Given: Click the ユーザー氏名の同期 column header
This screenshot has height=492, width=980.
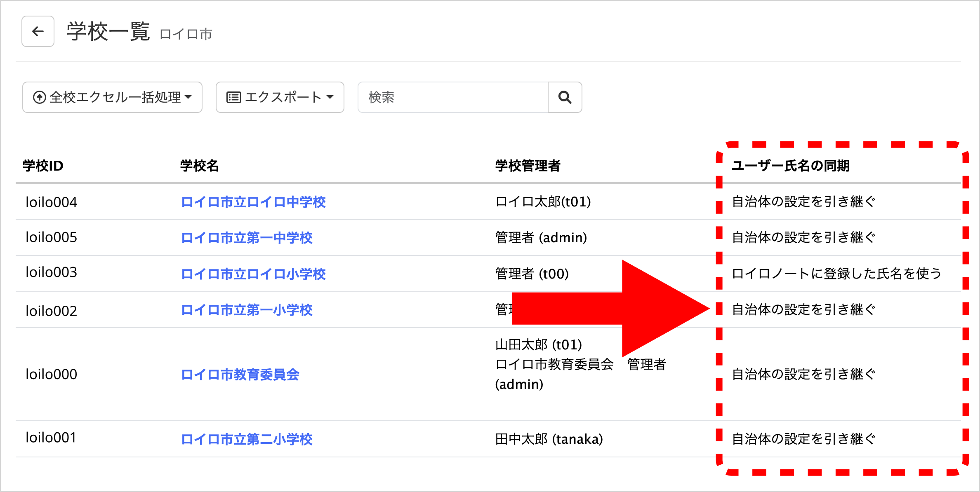Looking at the screenshot, I should point(790,166).
